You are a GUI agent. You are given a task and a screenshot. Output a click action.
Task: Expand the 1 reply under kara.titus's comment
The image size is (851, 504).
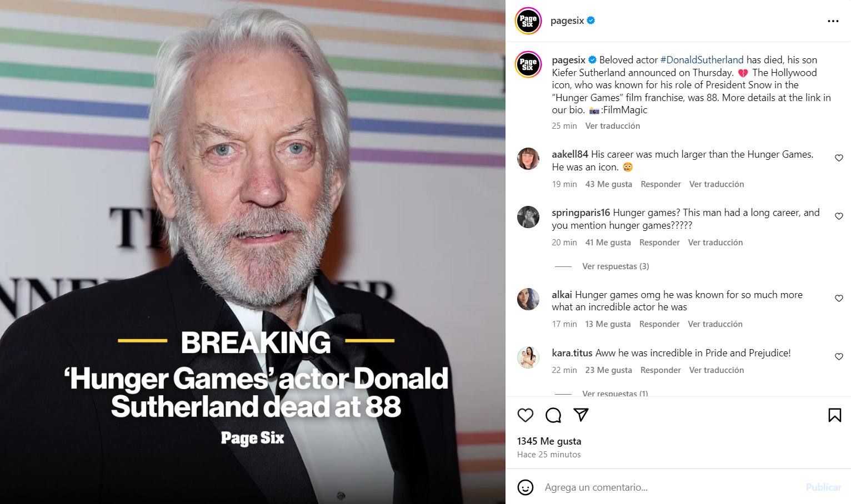(x=615, y=393)
